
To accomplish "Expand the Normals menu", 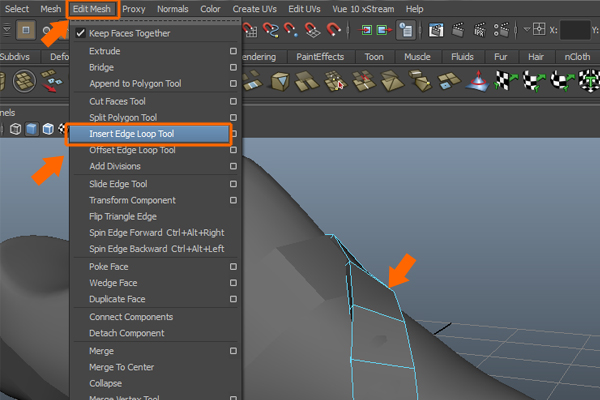I will (172, 9).
